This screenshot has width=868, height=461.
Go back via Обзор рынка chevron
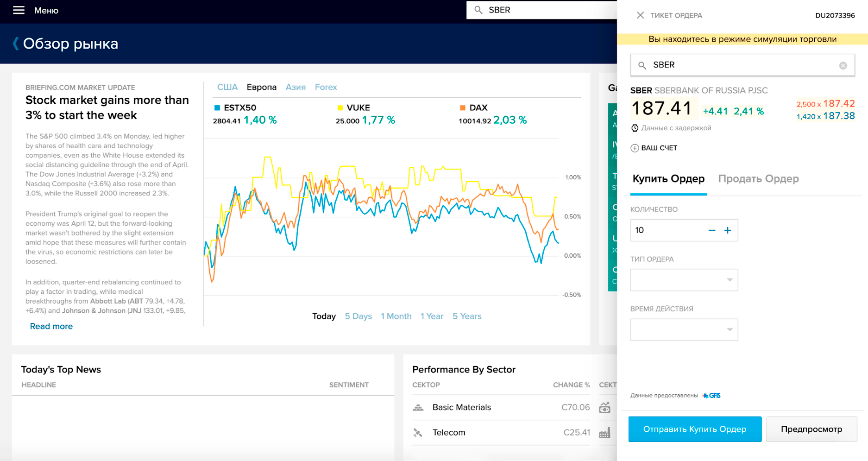pos(16,44)
